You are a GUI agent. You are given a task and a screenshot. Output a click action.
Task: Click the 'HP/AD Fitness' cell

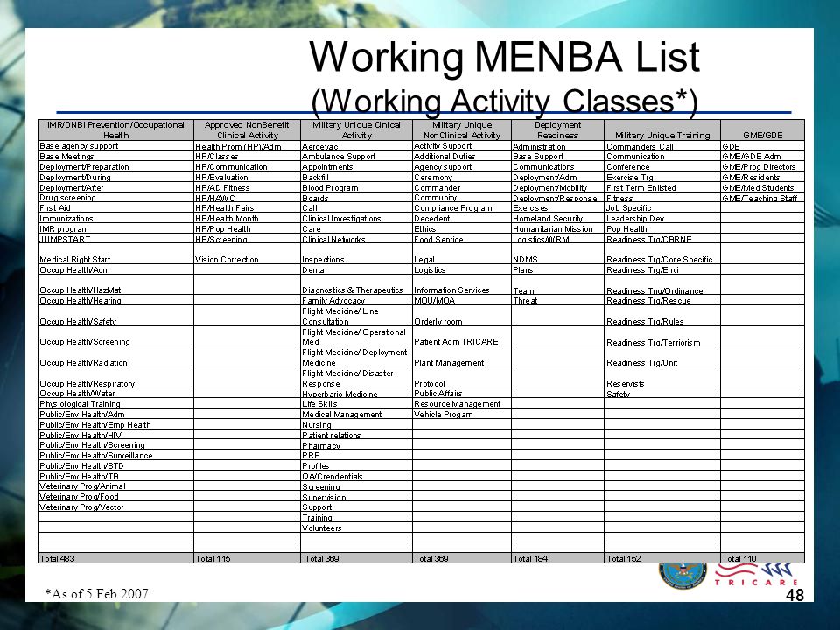click(x=247, y=187)
